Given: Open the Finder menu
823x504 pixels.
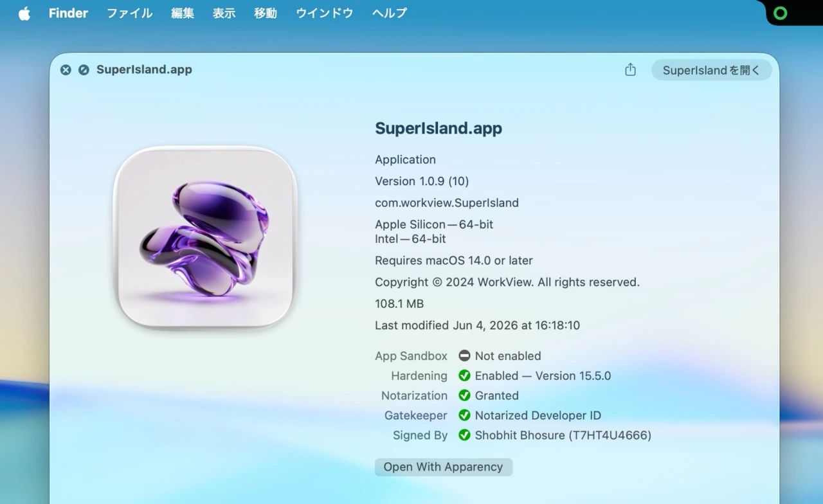Looking at the screenshot, I should tap(68, 13).
